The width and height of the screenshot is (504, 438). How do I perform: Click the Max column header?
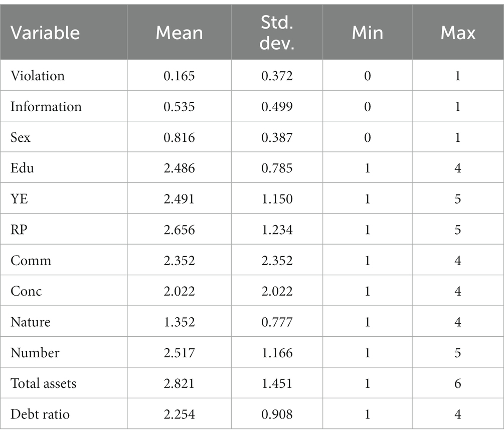click(x=458, y=33)
